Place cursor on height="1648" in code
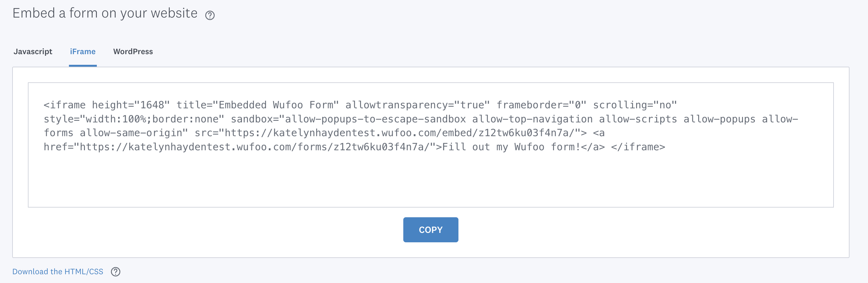Viewport: 868px width, 283px height. pyautogui.click(x=131, y=105)
